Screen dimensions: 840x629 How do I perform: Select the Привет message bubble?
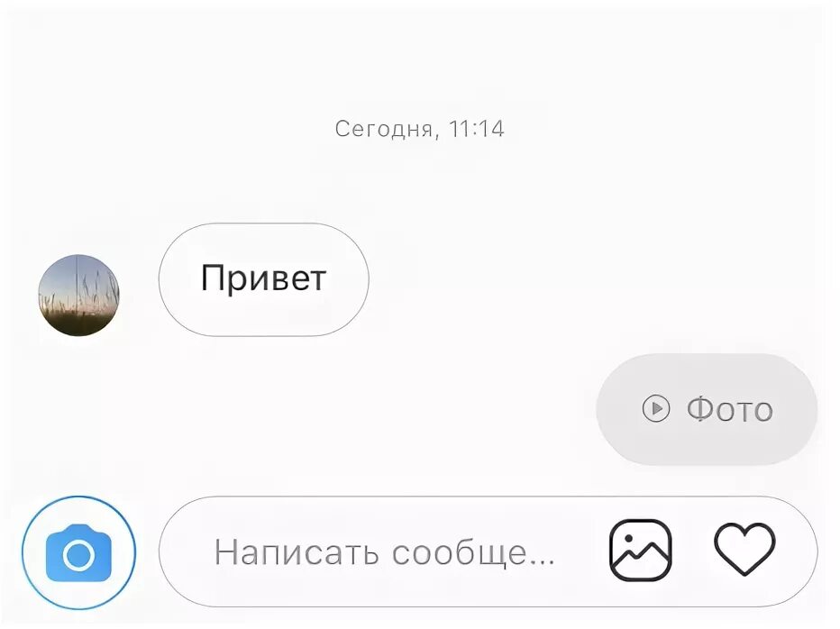(x=263, y=279)
